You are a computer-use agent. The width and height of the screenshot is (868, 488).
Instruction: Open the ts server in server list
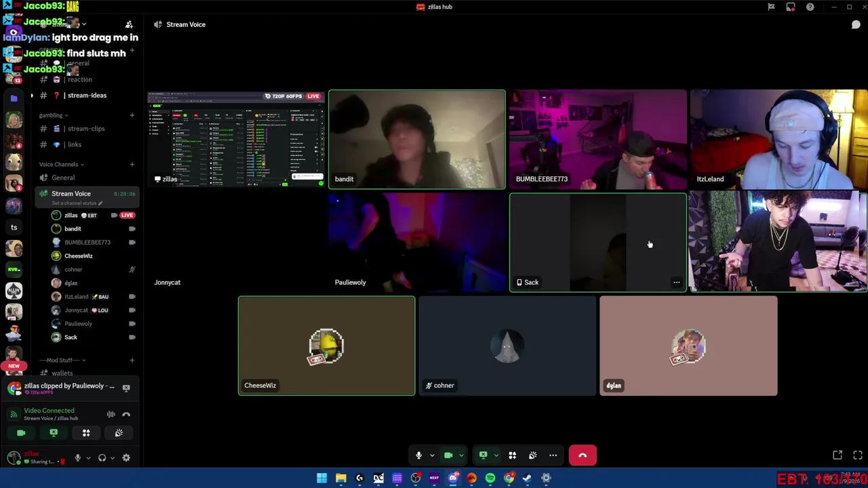click(x=14, y=228)
